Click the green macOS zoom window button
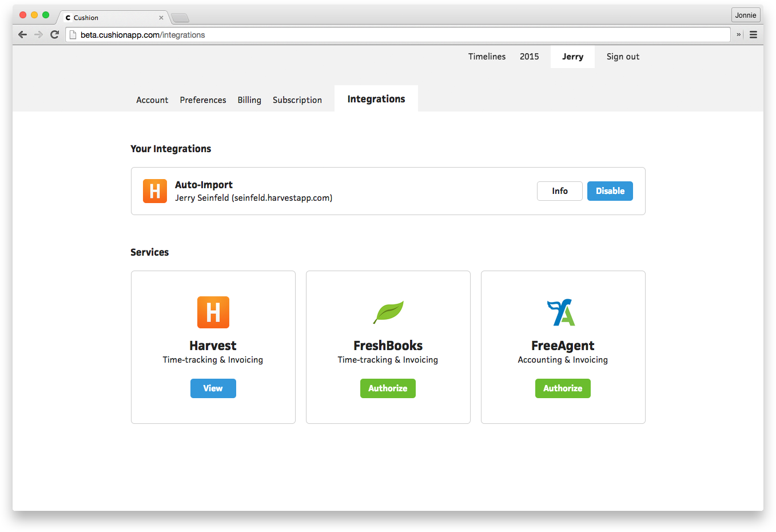The image size is (776, 532). 46,15
